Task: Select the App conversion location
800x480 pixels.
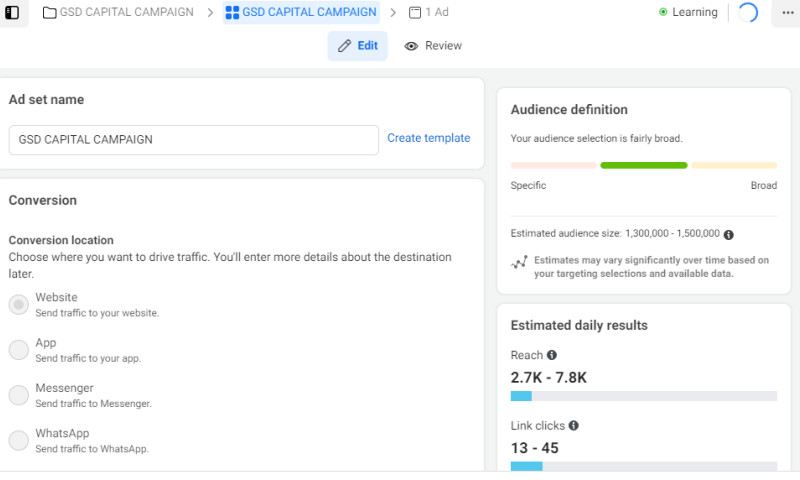Action: (18, 350)
